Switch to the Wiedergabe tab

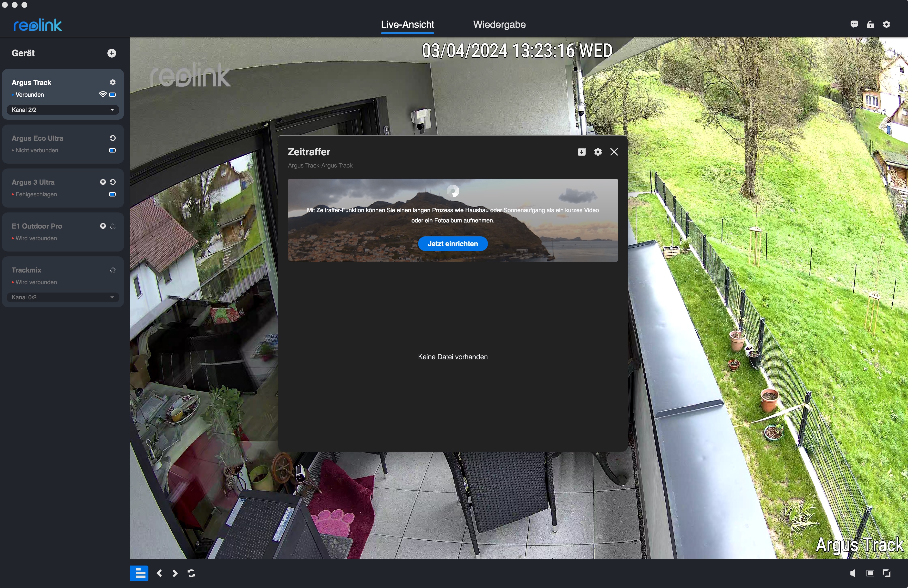tap(499, 24)
